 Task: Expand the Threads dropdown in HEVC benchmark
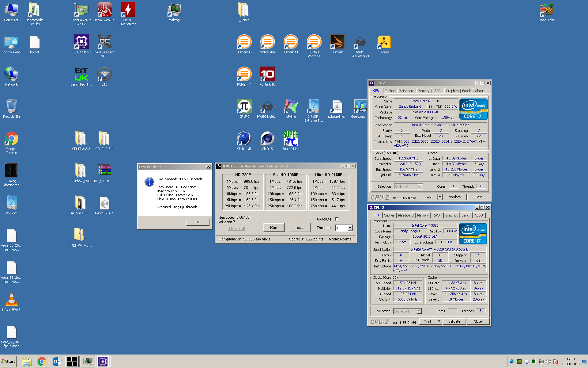click(x=350, y=228)
